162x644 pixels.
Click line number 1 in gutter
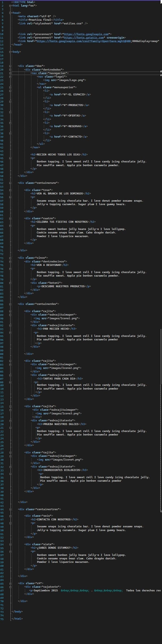(2, 2)
